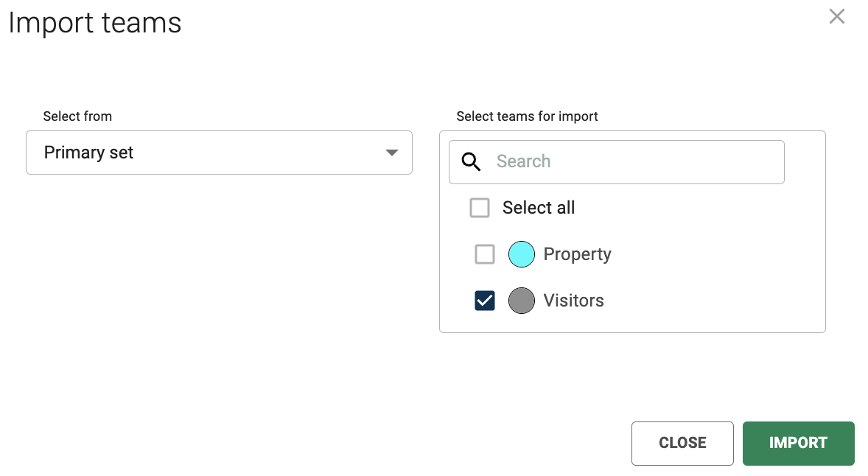Click the Select teams for import label

tap(527, 116)
